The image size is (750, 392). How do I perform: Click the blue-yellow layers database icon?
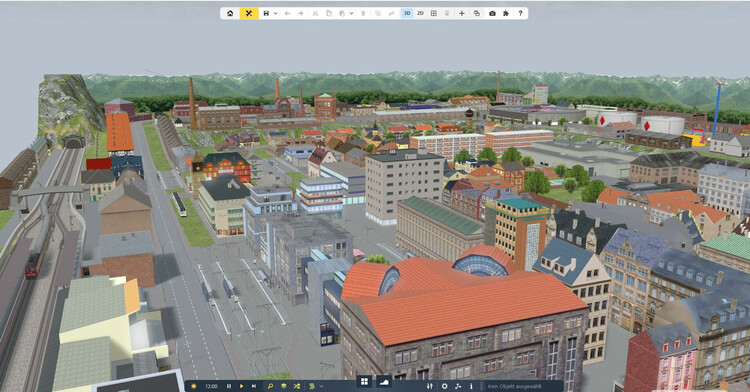[284, 386]
